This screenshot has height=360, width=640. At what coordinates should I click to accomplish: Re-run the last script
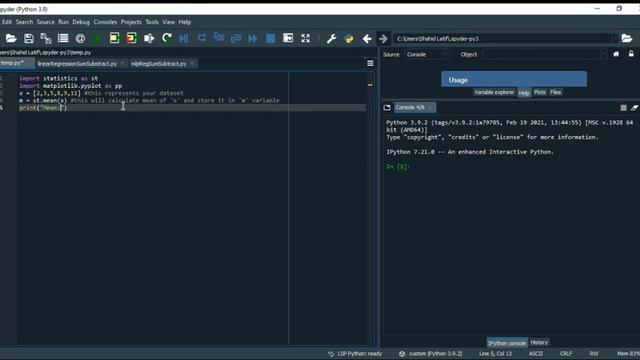click(167, 38)
